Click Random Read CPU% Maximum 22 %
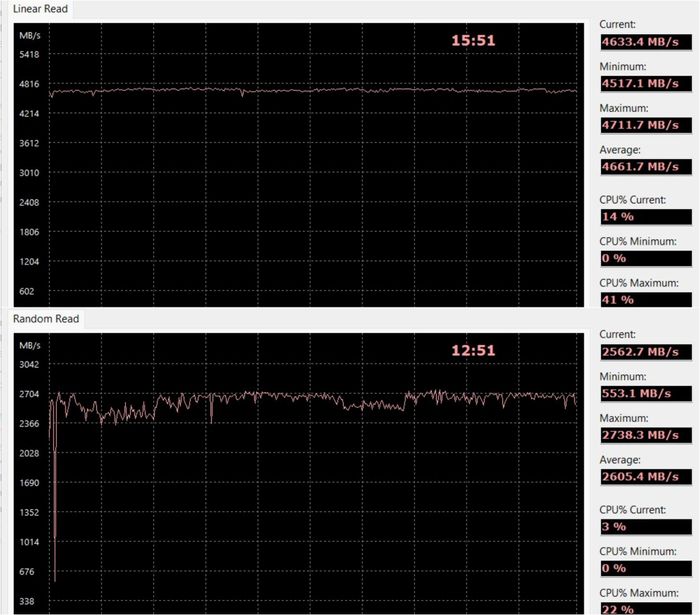This screenshot has height=615, width=700. 646,609
